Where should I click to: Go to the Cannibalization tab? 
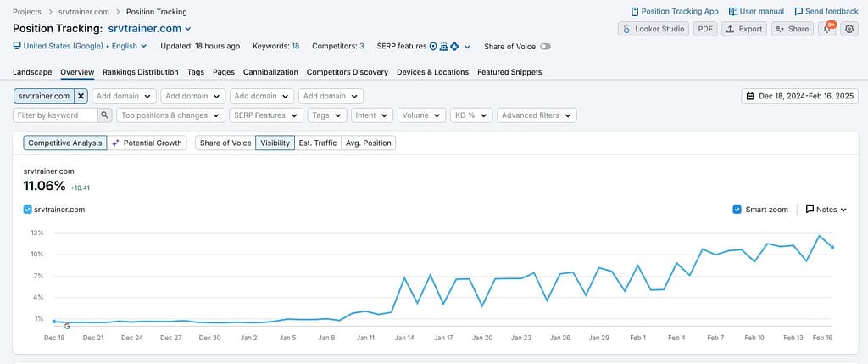coord(270,72)
